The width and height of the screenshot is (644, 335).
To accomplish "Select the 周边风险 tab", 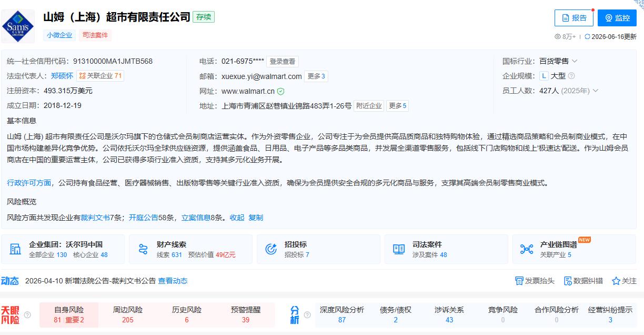I will pos(128,314).
